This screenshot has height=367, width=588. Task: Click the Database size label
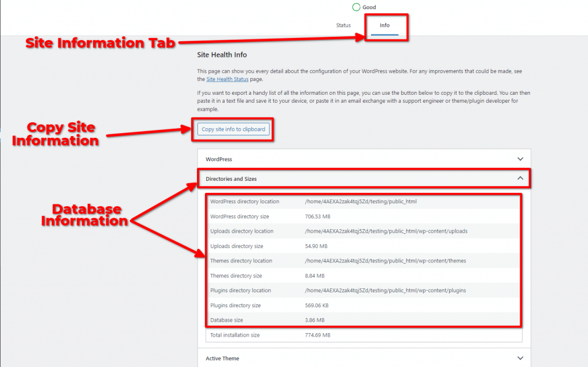(x=226, y=320)
